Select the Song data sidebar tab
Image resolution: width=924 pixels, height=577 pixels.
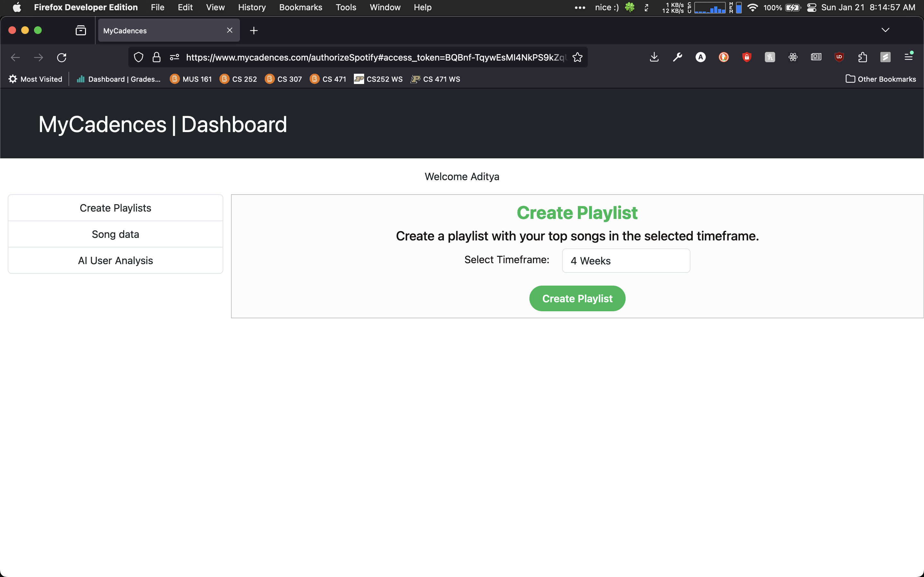115,234
